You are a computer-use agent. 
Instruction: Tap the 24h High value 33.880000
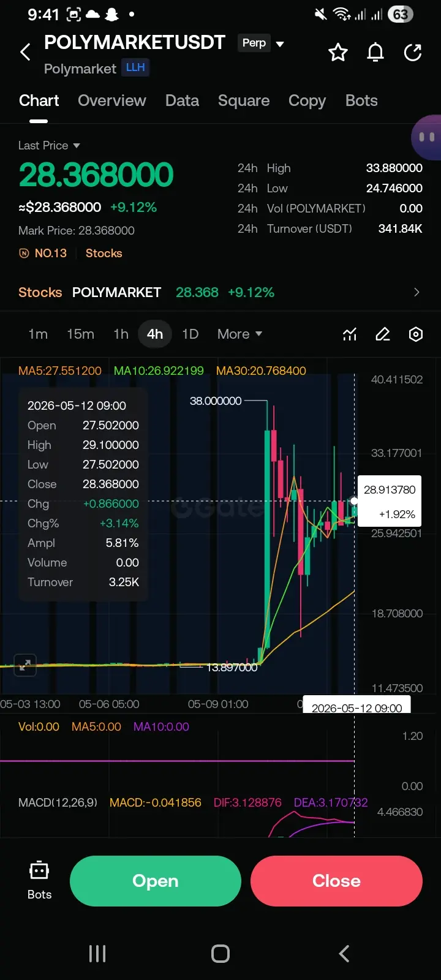coord(394,168)
